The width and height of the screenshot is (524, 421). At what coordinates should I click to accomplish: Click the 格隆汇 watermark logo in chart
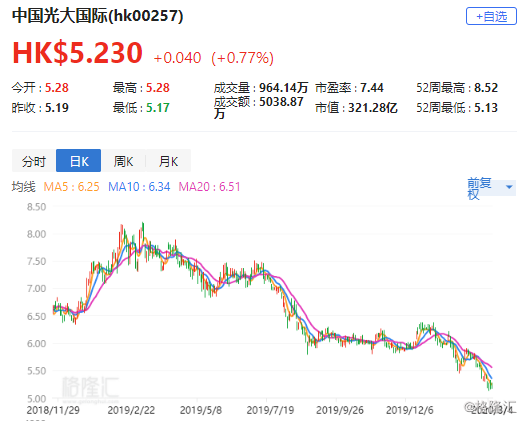pos(90,388)
